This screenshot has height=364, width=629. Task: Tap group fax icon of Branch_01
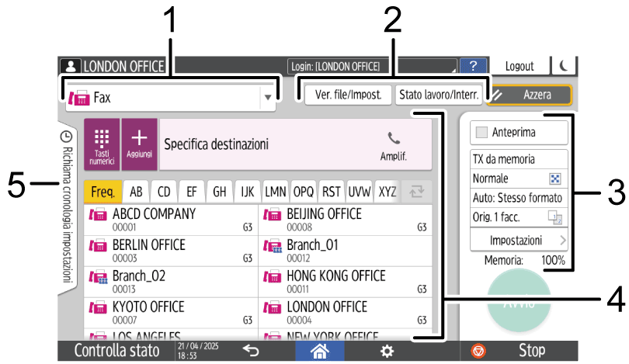pyautogui.click(x=273, y=246)
